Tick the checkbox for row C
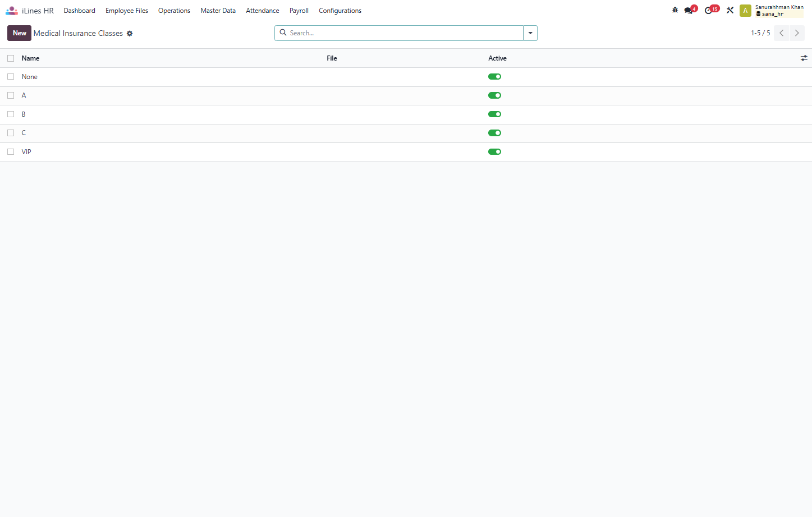 [x=11, y=133]
